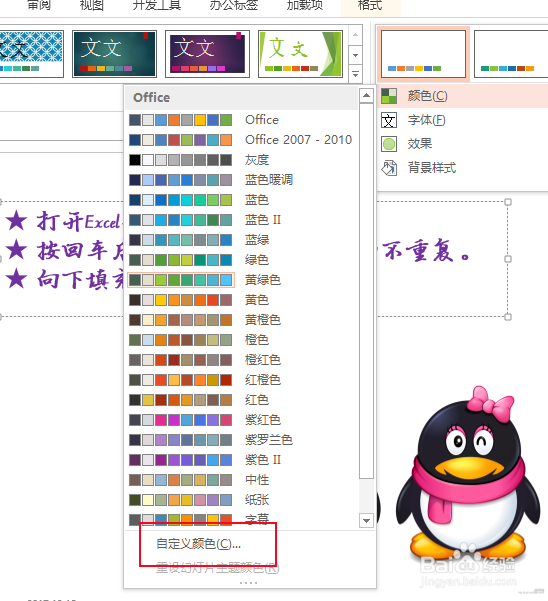Apply the dark teal 文文 theme thumbnail

pos(114,54)
